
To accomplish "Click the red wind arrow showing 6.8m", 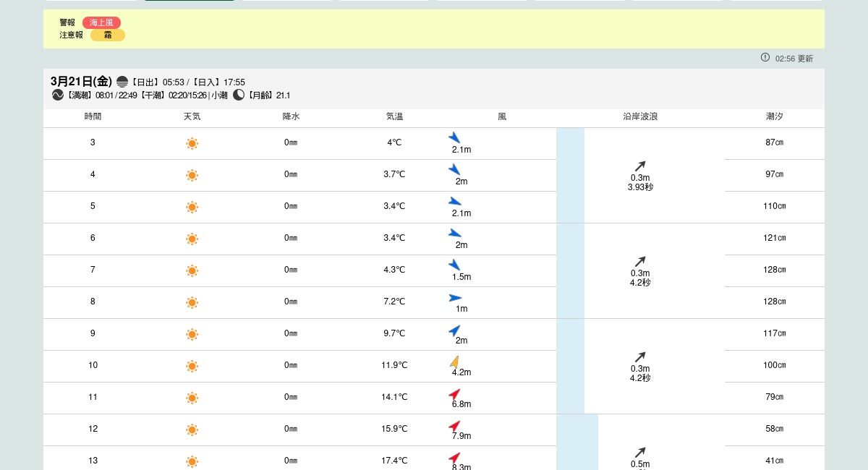I will click(x=454, y=394).
